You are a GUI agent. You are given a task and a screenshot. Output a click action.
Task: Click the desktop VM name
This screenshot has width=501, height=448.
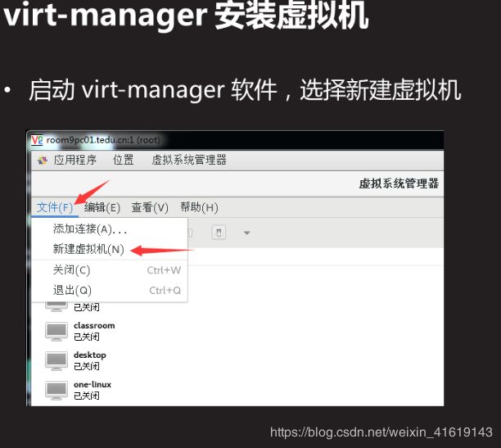click(90, 355)
